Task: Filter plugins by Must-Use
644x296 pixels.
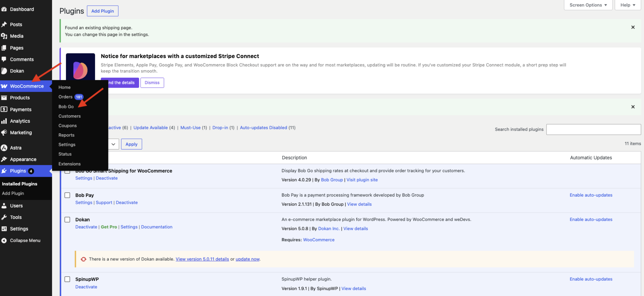Action: click(190, 128)
